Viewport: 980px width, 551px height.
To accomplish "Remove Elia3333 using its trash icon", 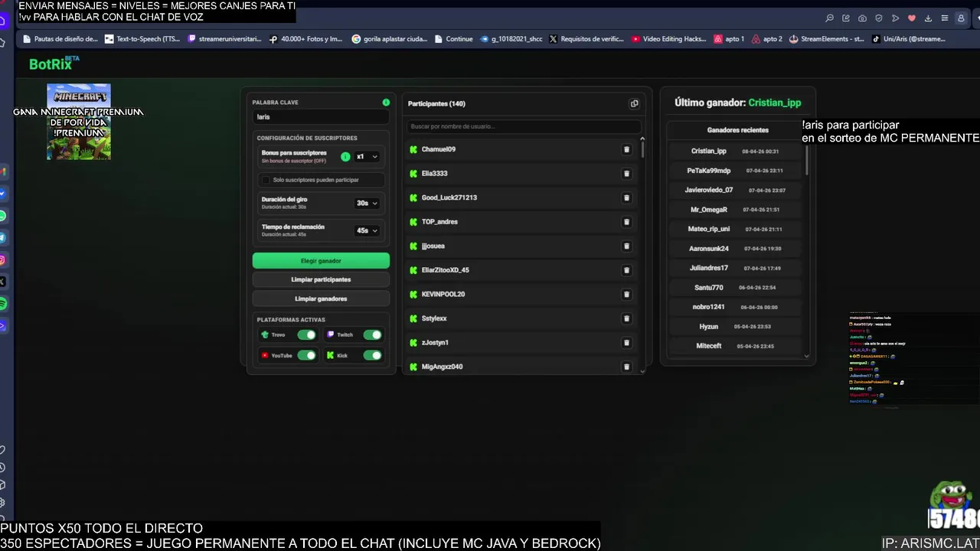I will click(x=626, y=174).
